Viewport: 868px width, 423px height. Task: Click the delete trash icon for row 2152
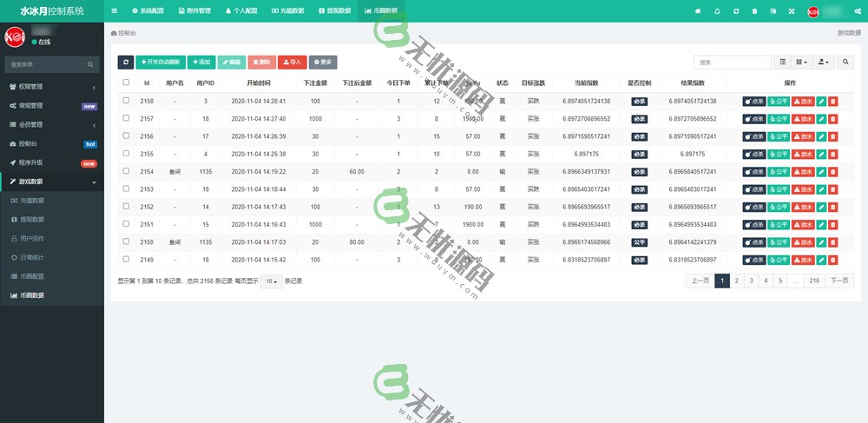(x=833, y=207)
